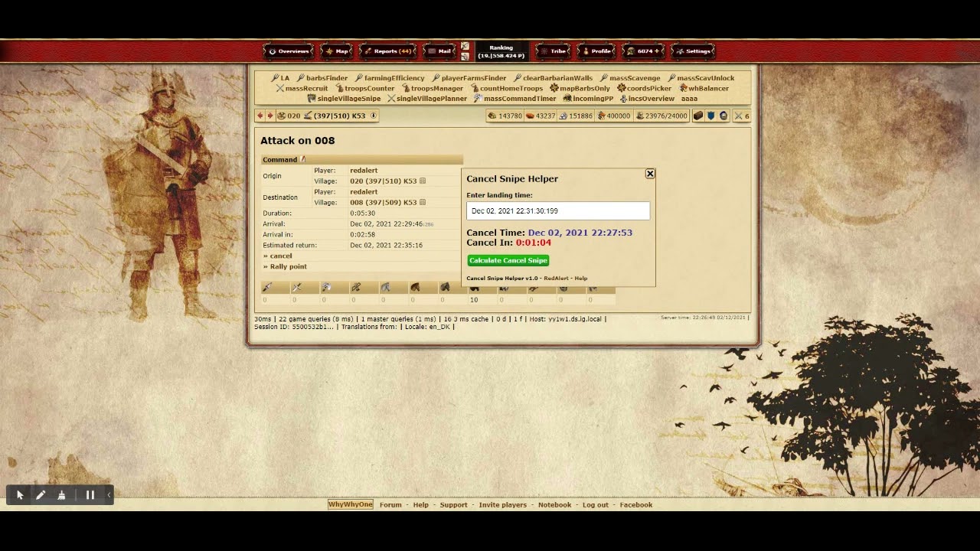The height and width of the screenshot is (551, 980).
Task: Open the village list dropdown beside K53
Action: [x=374, y=116]
